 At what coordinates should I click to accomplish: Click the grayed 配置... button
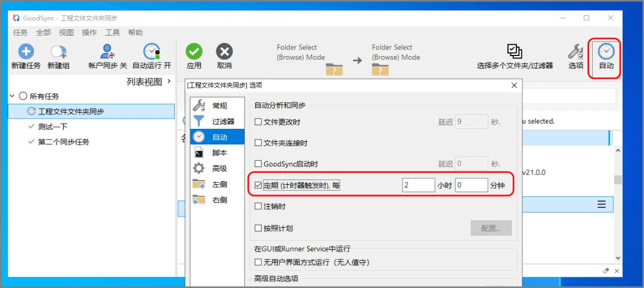pyautogui.click(x=491, y=228)
